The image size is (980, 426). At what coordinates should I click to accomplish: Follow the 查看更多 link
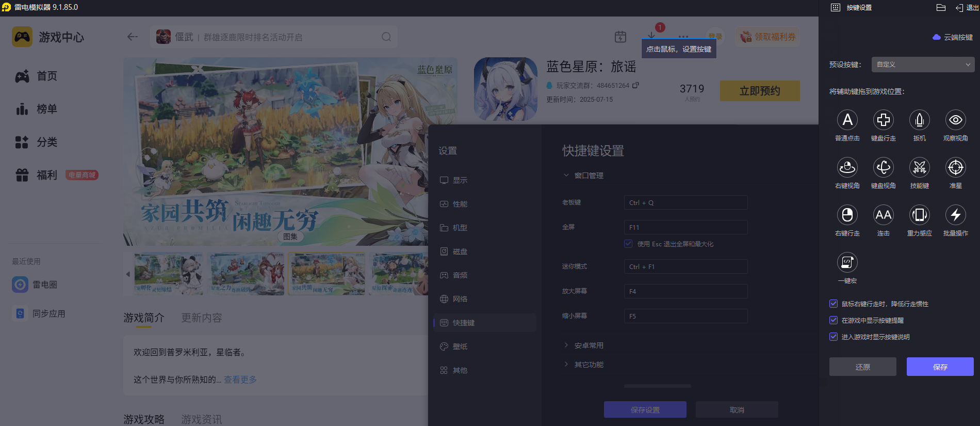[240, 380]
